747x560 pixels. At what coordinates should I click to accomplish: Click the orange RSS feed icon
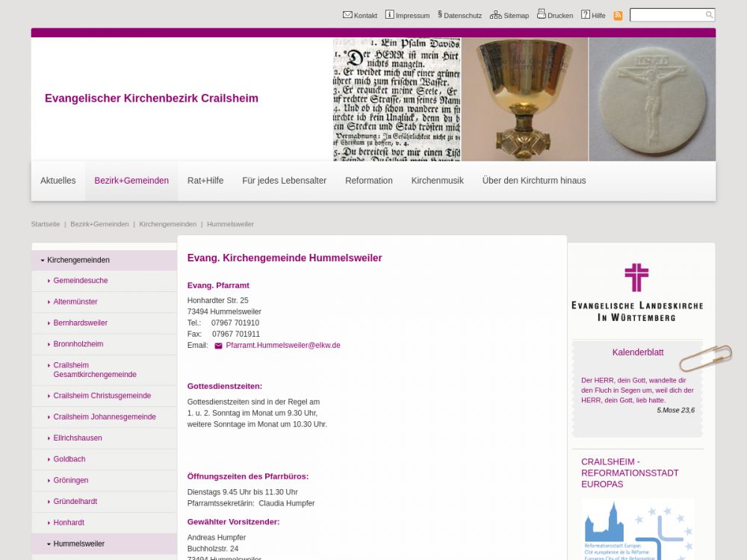click(618, 16)
